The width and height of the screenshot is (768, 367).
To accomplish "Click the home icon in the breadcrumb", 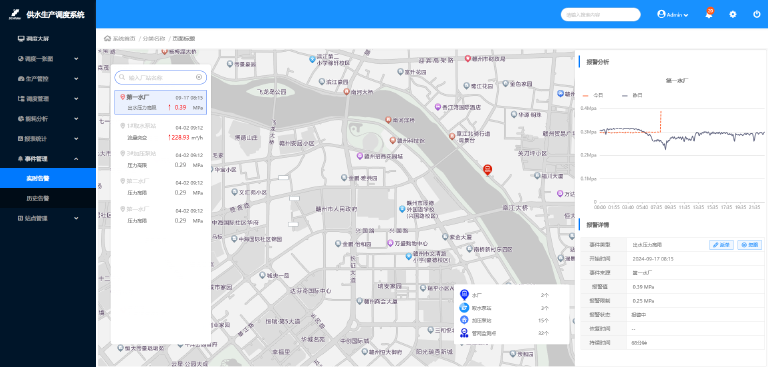I will 107,38.
